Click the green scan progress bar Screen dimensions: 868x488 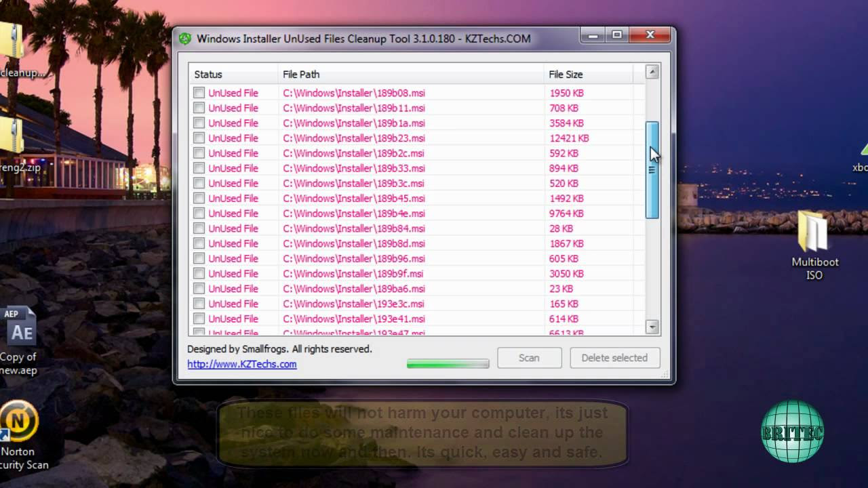[x=448, y=364]
